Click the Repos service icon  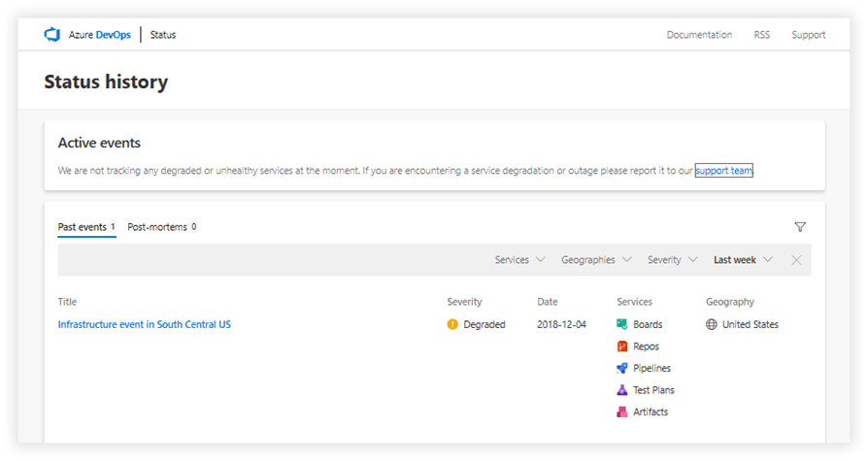click(x=622, y=346)
